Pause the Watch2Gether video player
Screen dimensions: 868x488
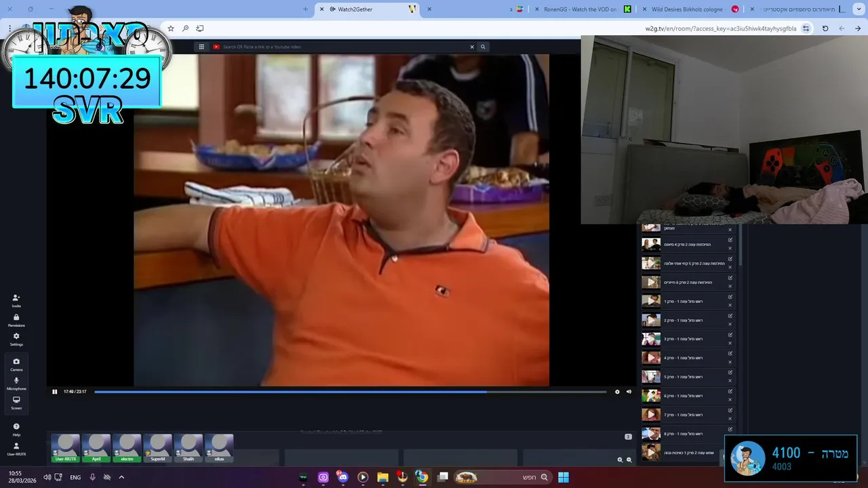[55, 392]
